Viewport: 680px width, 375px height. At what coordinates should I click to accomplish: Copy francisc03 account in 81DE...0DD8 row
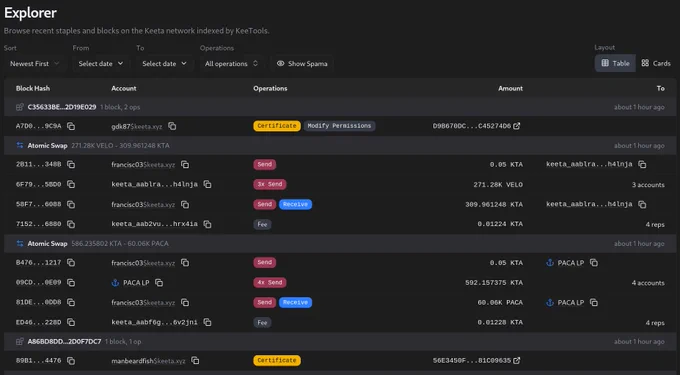tap(185, 303)
